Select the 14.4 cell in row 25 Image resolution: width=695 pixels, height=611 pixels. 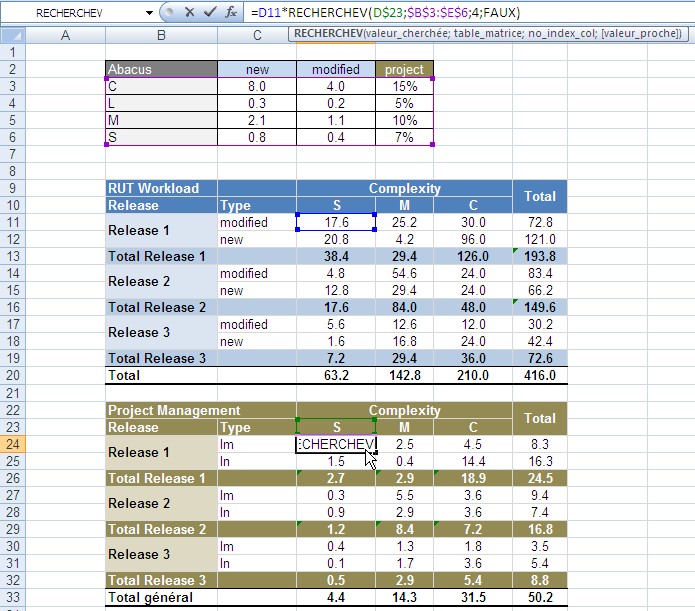point(473,461)
